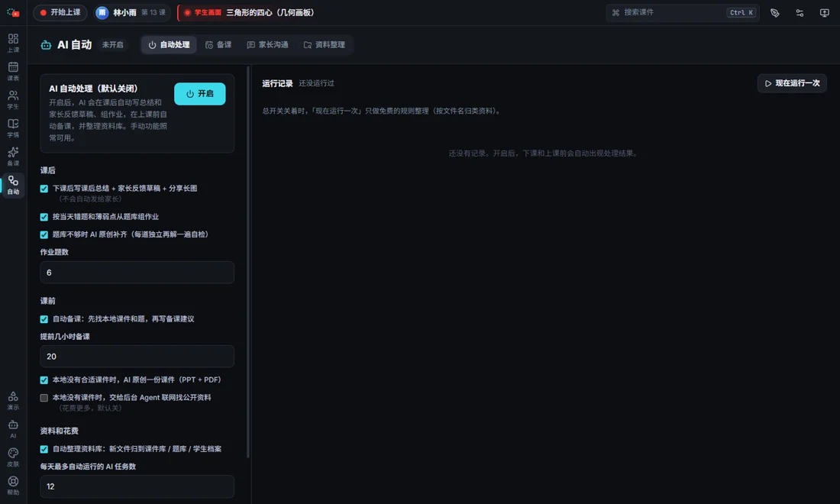Toggle the 自动整理资料库 checkbox
Viewport: 840px width, 504px height.
click(44, 449)
